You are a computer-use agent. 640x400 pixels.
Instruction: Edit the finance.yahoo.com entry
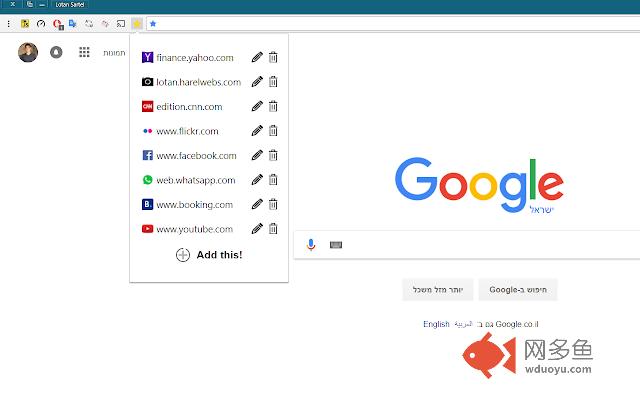pos(257,57)
